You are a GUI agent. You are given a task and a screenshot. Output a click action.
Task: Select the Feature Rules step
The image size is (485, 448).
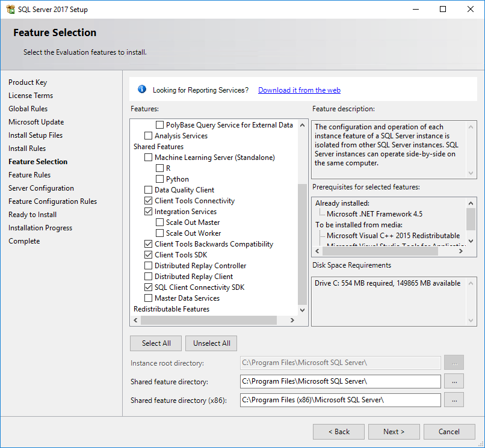click(29, 175)
